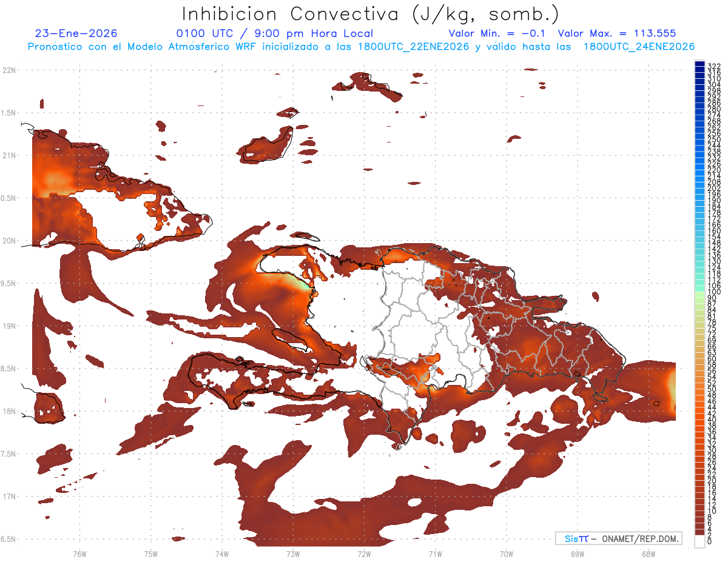Screen dimensions: 728x562
Task: Select the colorbar value label '10'
Action: pos(712,511)
